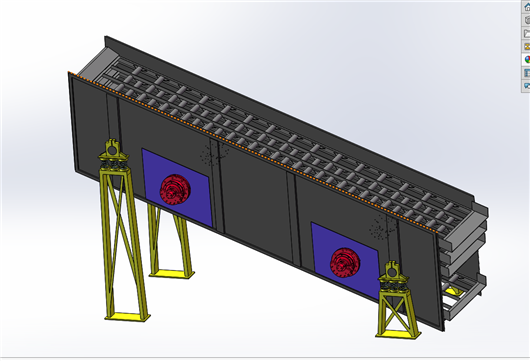Open the Appearances color-ball tab
Image resolution: width=530 pixels, height=361 pixels.
pos(527,59)
